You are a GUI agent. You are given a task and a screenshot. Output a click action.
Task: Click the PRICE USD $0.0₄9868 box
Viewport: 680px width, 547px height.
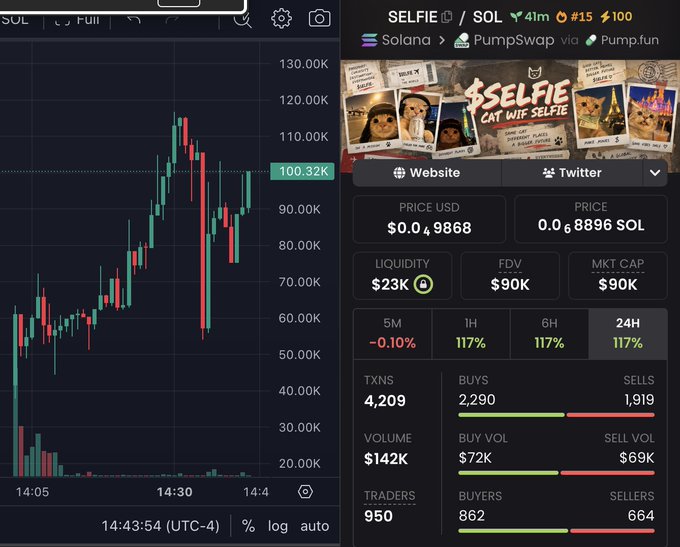pyautogui.click(x=429, y=219)
